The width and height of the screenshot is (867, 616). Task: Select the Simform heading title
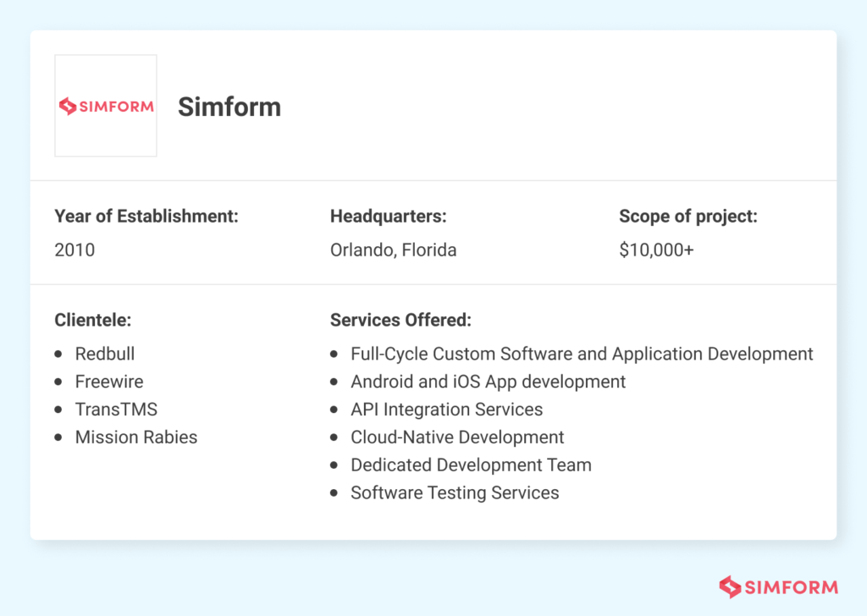[229, 107]
